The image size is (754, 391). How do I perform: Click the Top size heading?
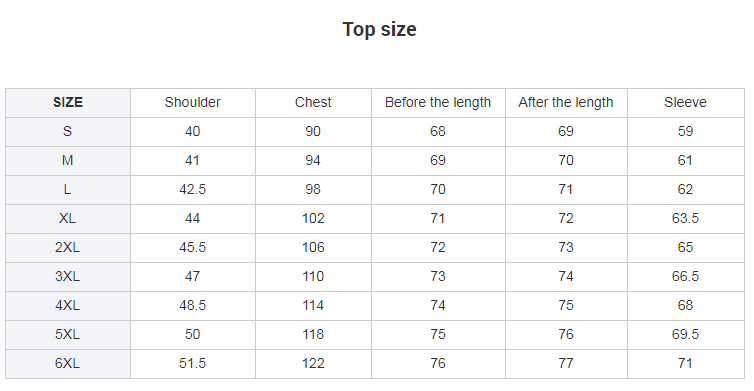coord(379,29)
